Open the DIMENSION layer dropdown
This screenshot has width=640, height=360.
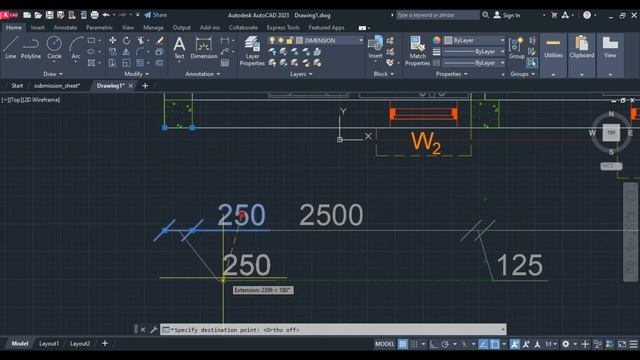pos(361,40)
